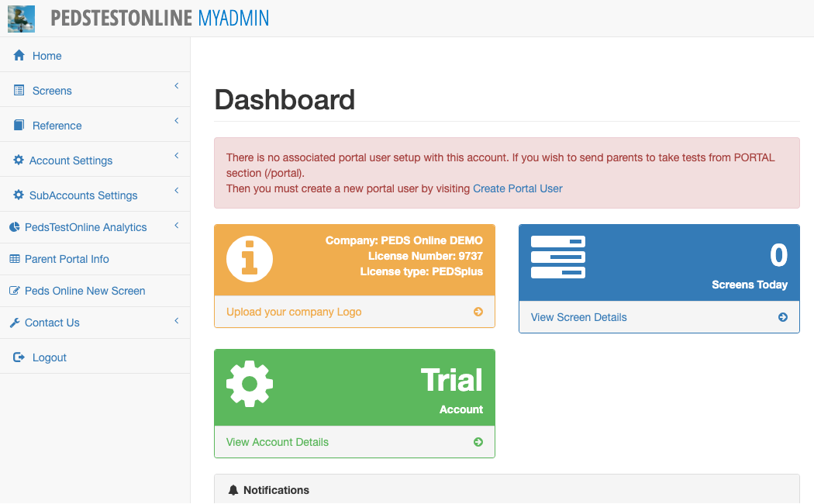The width and height of the screenshot is (814, 504).
Task: Expand the Account Settings submenu
Action: [x=176, y=157]
